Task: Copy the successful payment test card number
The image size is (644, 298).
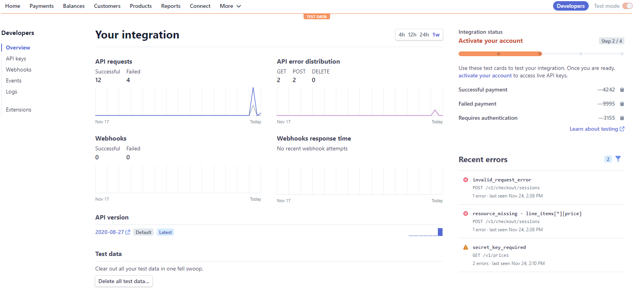Action: pyautogui.click(x=622, y=90)
